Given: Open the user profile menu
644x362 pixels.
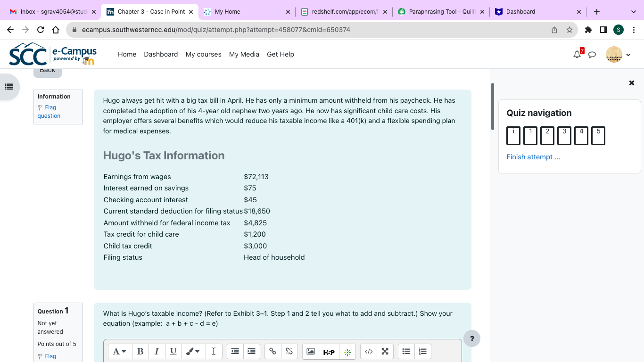Looking at the screenshot, I should (x=618, y=55).
